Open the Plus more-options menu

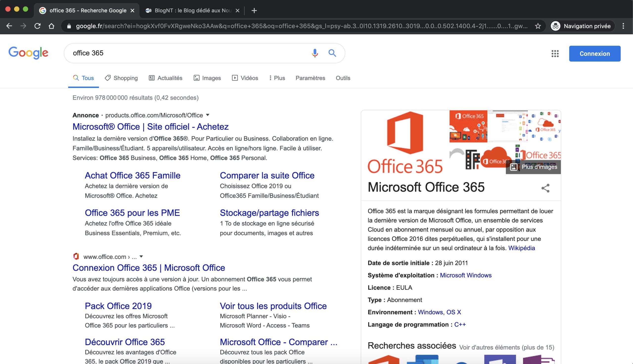pyautogui.click(x=277, y=78)
